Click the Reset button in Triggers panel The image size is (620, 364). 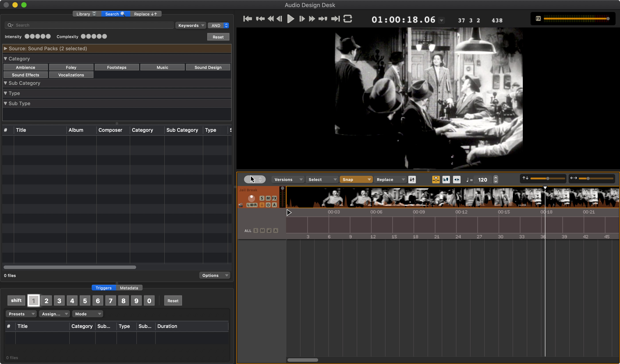pos(173,300)
